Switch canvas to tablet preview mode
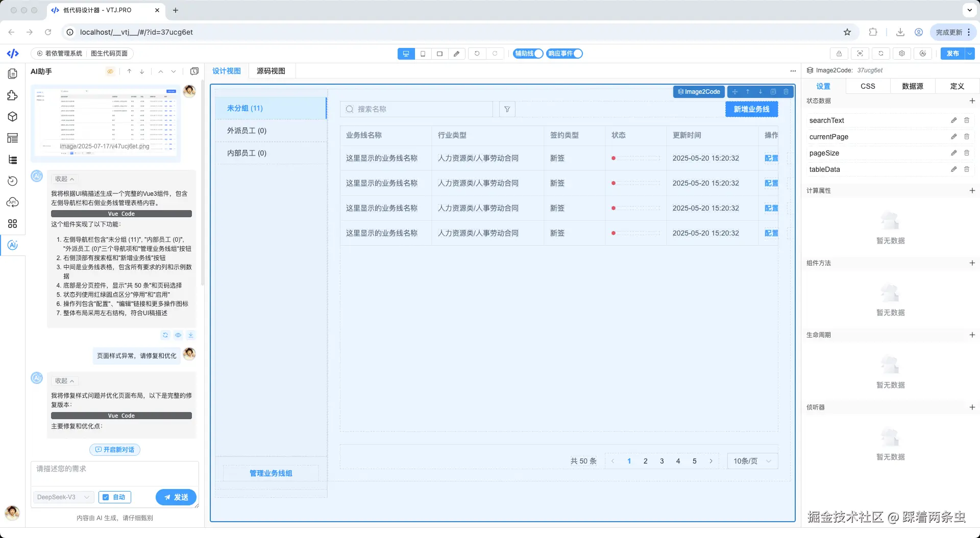980x538 pixels. point(439,54)
